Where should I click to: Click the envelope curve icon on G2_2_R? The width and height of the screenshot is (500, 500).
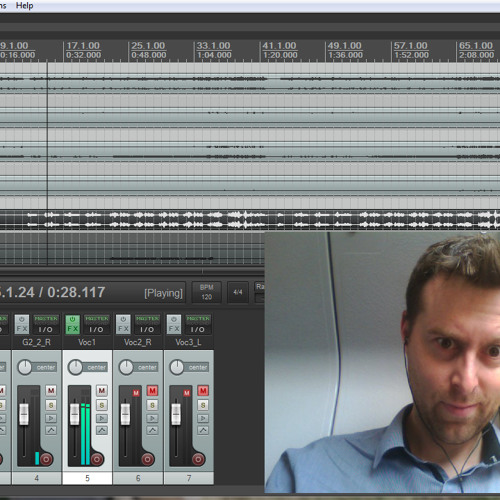(x=51, y=430)
